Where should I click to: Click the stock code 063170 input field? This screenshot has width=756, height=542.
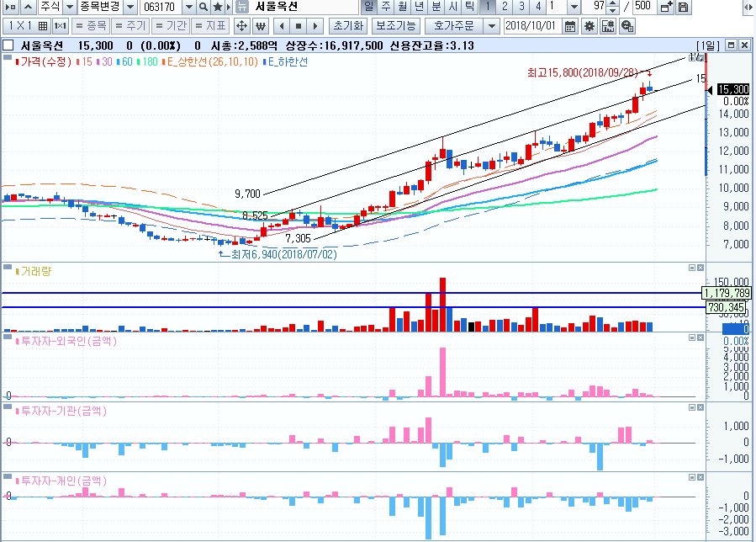pos(161,7)
